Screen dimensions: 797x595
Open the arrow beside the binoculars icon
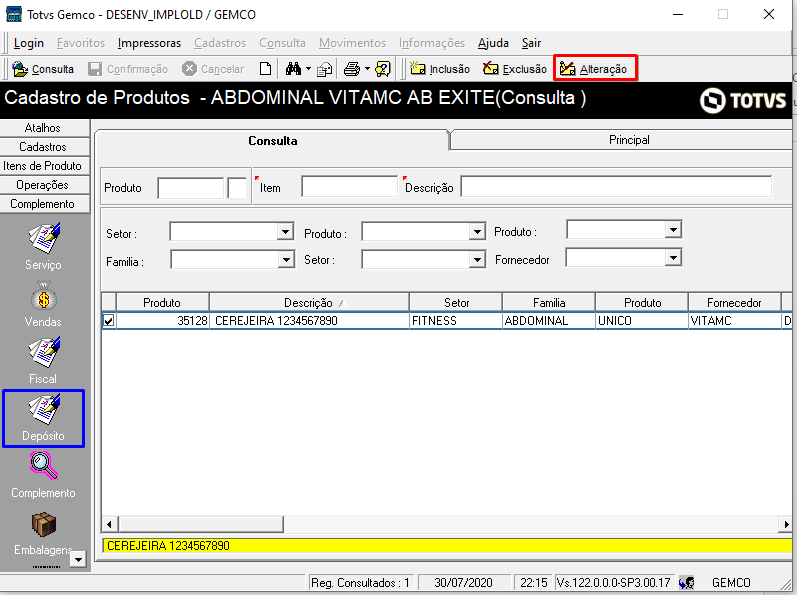pos(308,69)
